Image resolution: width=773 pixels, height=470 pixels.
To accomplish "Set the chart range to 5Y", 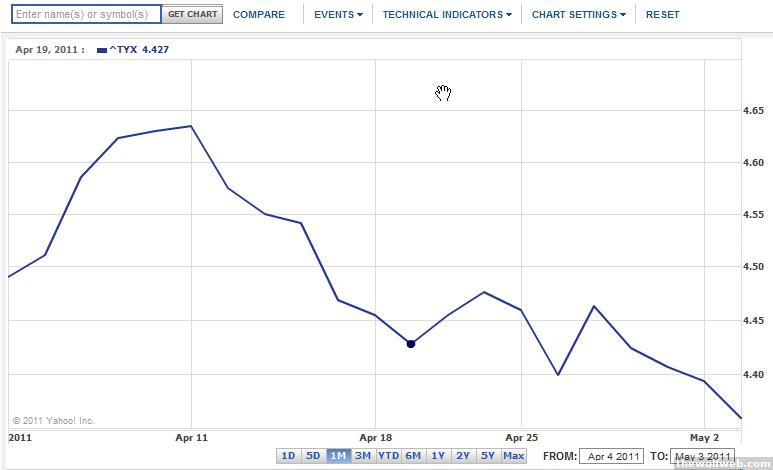I will pos(487,456).
